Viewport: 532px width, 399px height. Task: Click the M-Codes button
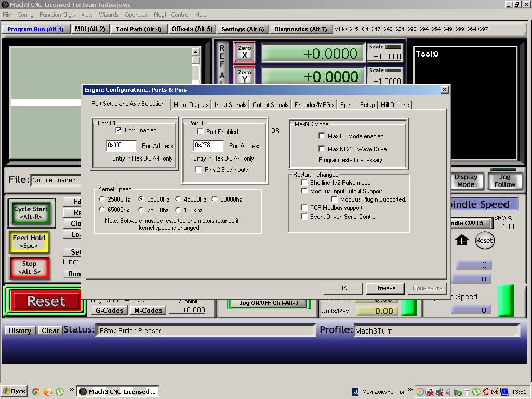click(148, 310)
